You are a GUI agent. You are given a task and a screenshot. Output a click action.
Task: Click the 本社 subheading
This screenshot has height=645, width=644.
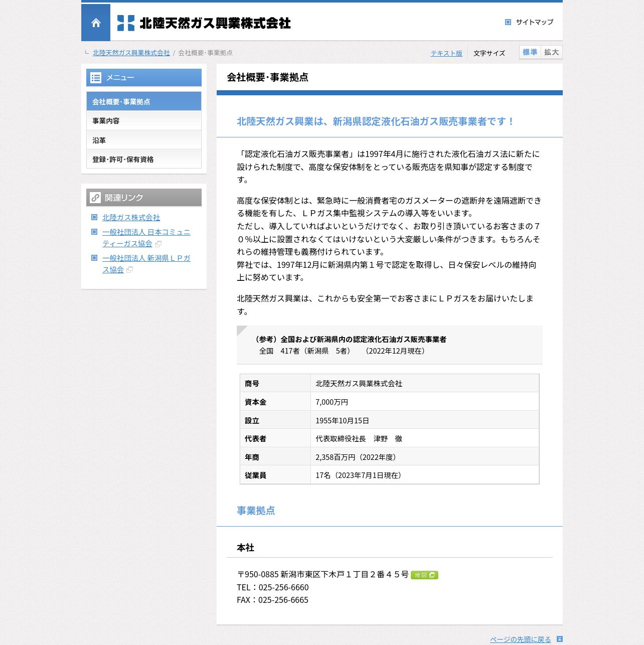coord(245,548)
